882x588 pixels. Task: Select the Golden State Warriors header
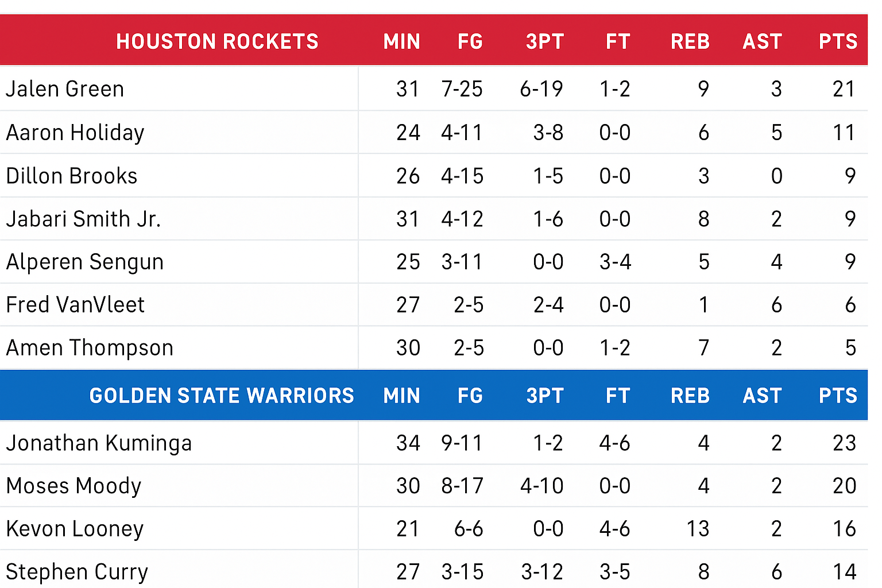tap(222, 396)
